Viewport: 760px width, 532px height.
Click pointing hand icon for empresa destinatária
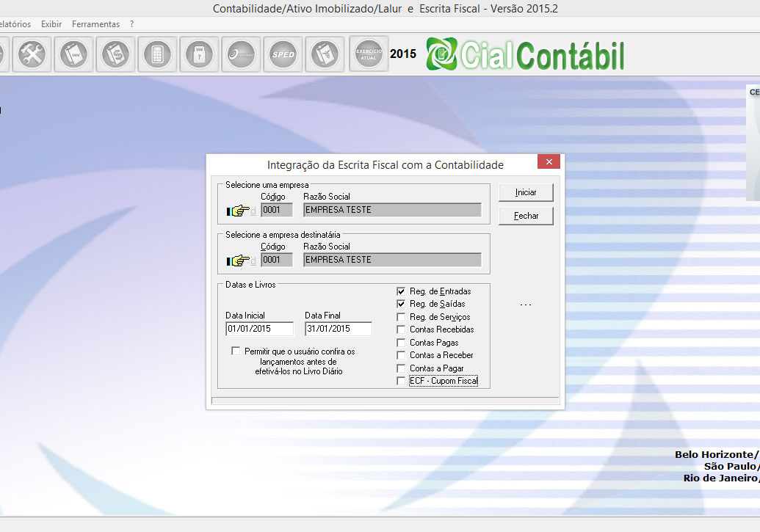(239, 260)
